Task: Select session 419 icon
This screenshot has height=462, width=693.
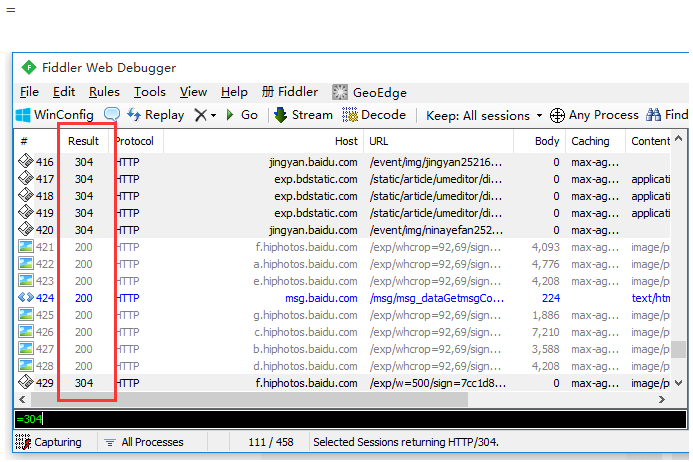Action: 26,212
